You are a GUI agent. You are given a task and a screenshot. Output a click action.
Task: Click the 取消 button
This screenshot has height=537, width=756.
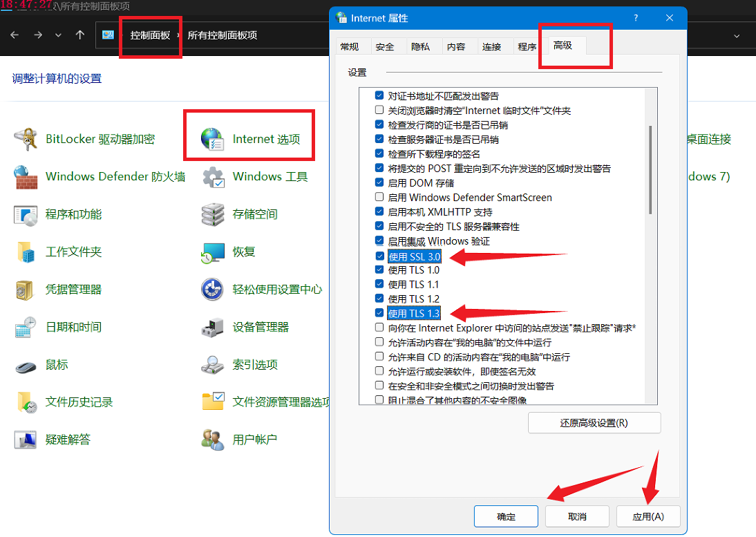[x=577, y=516]
